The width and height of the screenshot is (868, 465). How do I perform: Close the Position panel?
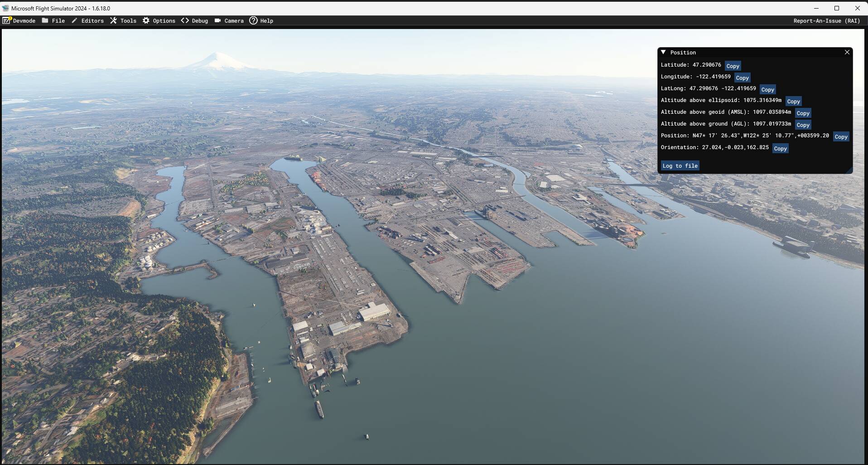[847, 52]
